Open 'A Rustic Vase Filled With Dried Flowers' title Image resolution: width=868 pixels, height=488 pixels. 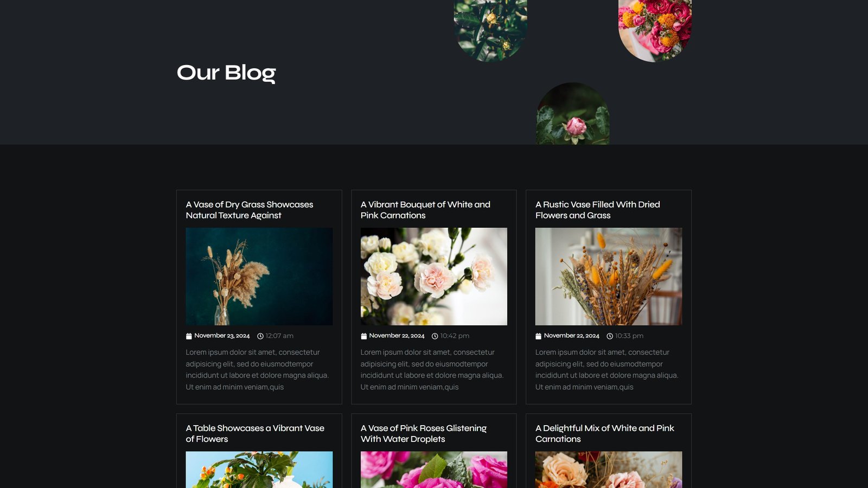598,210
